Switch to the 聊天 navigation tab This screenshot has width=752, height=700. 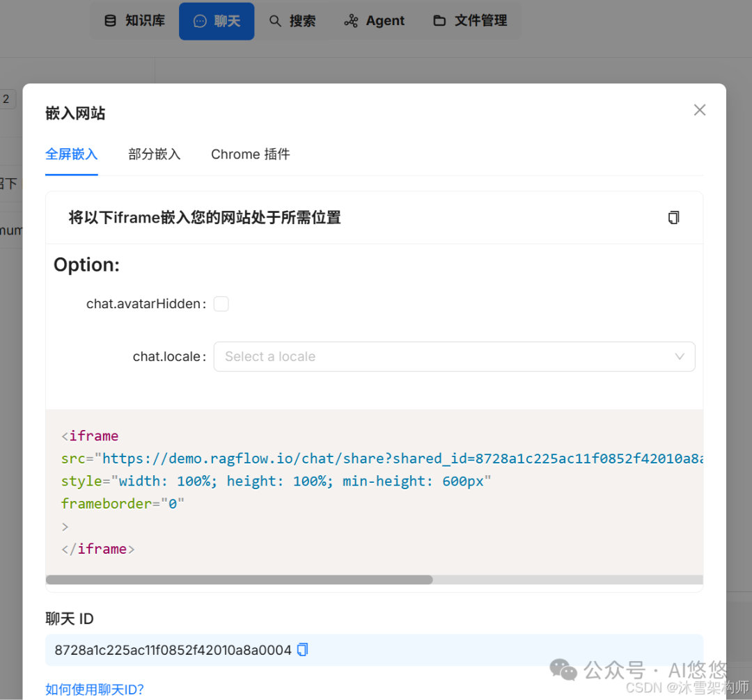tap(217, 21)
